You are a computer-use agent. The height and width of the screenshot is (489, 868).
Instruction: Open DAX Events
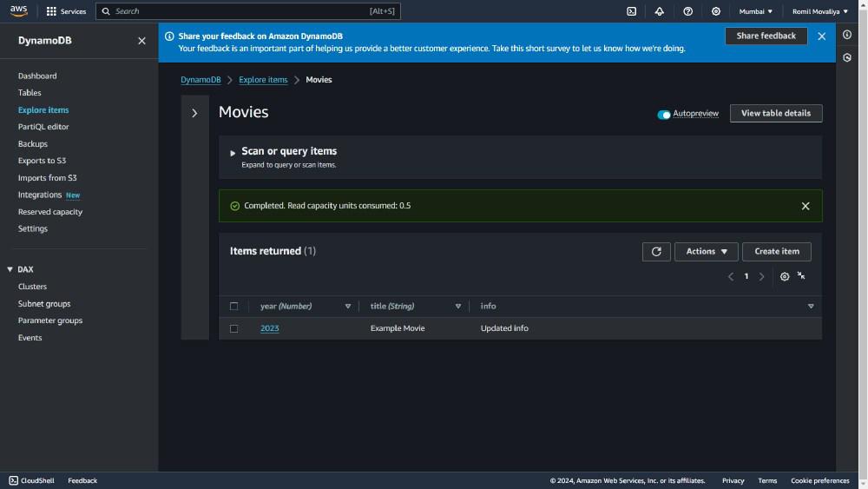pos(30,338)
